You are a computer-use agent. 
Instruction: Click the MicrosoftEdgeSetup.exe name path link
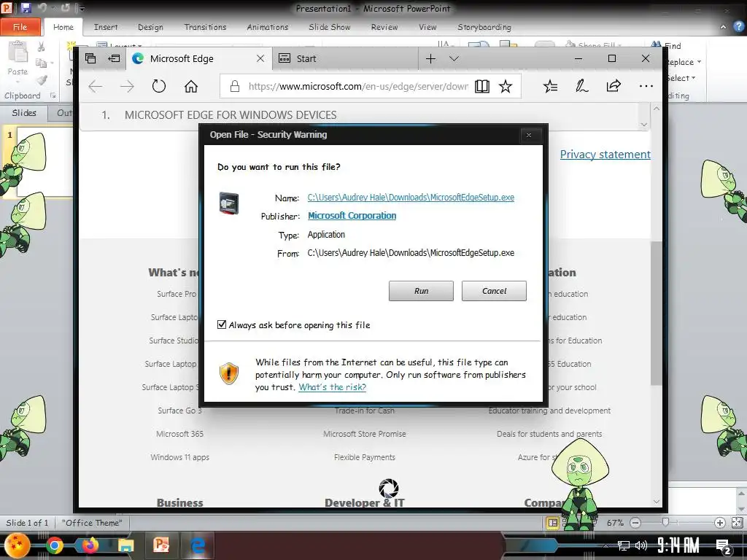[411, 197]
